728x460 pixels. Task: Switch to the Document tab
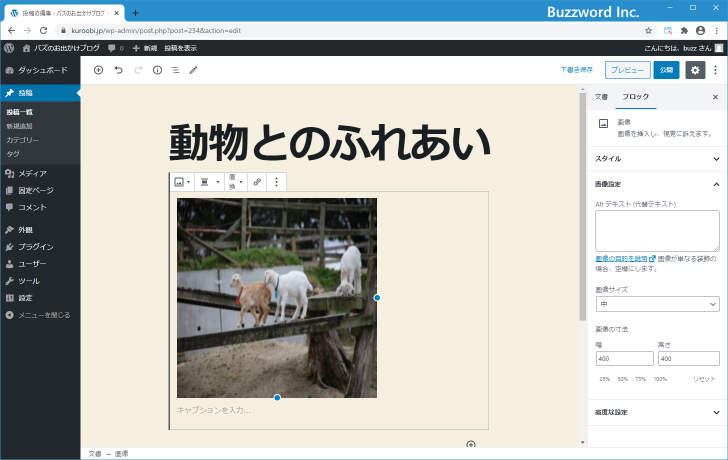pos(601,97)
